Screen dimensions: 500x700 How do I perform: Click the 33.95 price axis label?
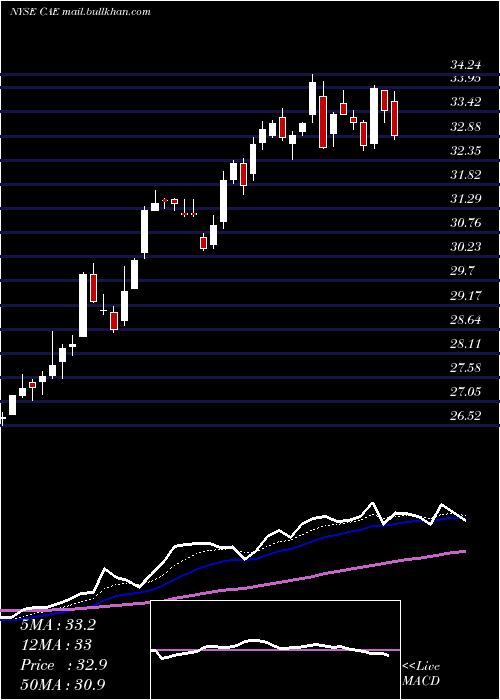click(x=466, y=79)
